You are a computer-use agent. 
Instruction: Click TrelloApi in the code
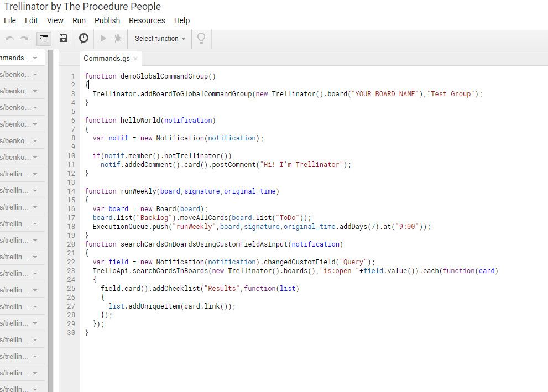click(x=111, y=271)
